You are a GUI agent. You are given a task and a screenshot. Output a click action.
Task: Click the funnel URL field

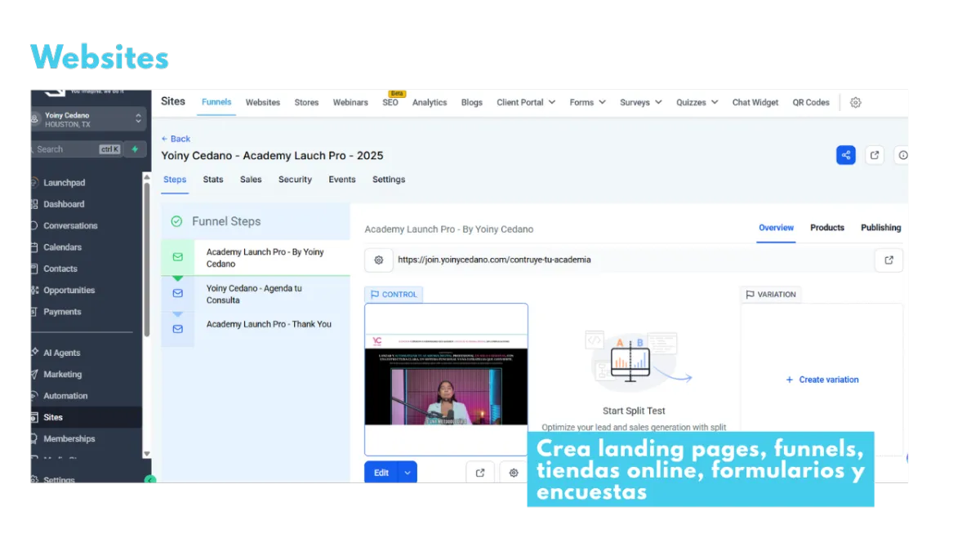coord(633,260)
